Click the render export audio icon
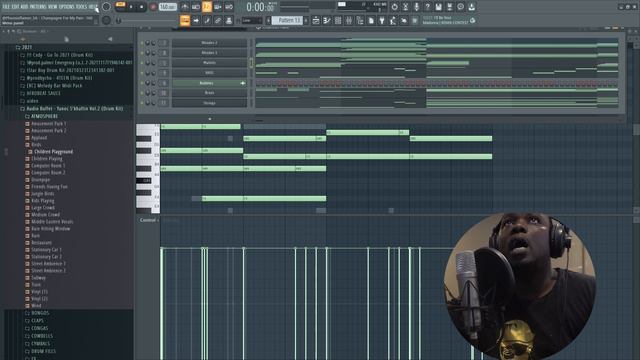This screenshot has height=360, width=640. [x=449, y=7]
